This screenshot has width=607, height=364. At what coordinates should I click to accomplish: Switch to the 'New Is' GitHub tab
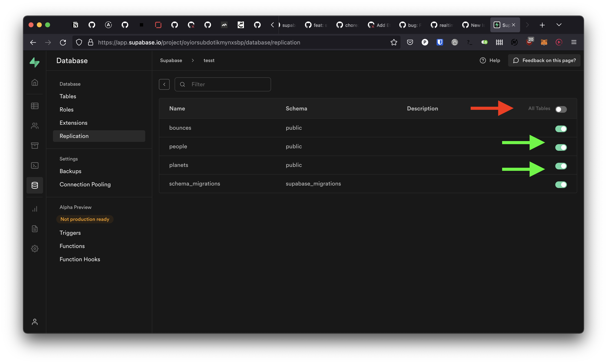click(x=473, y=25)
